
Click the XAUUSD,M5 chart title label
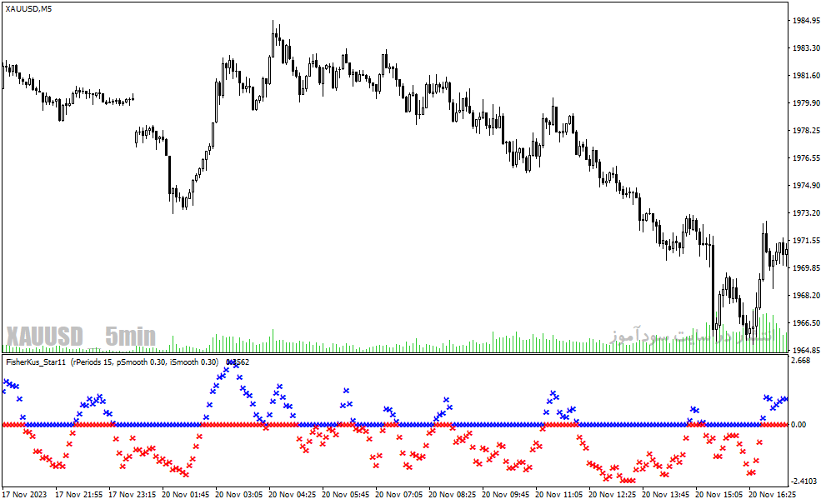tap(28, 9)
